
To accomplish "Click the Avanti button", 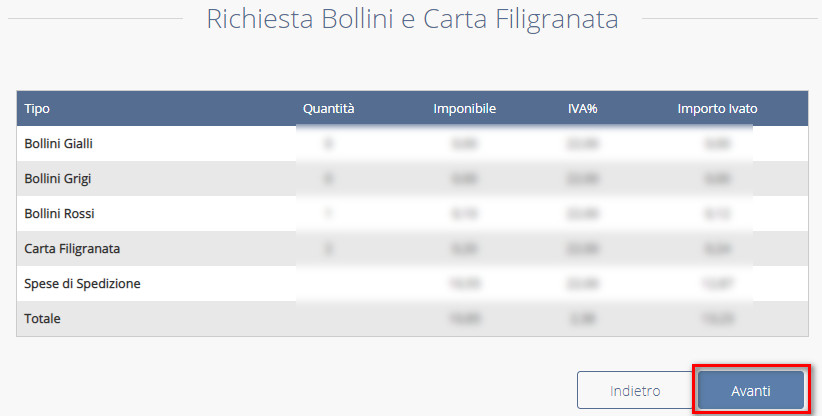I will [x=750, y=391].
